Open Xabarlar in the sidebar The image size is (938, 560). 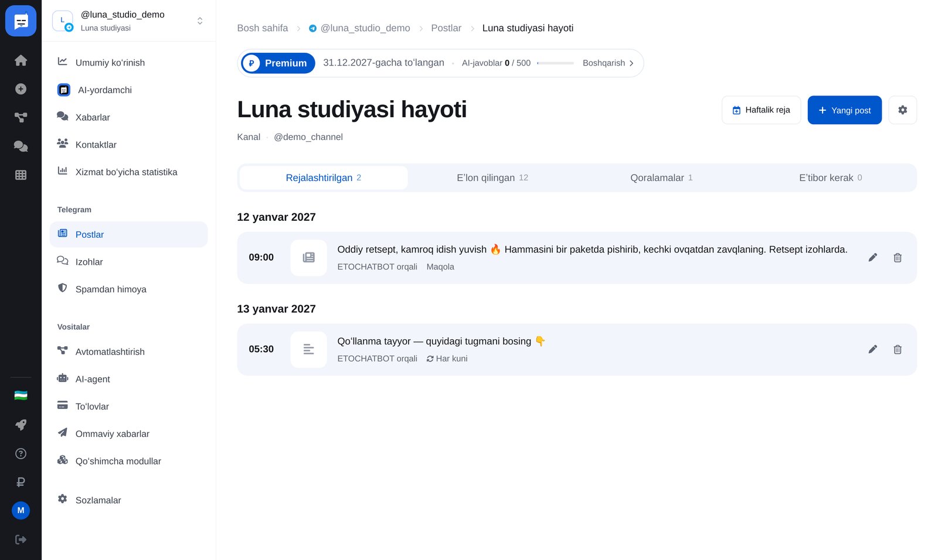click(128, 117)
